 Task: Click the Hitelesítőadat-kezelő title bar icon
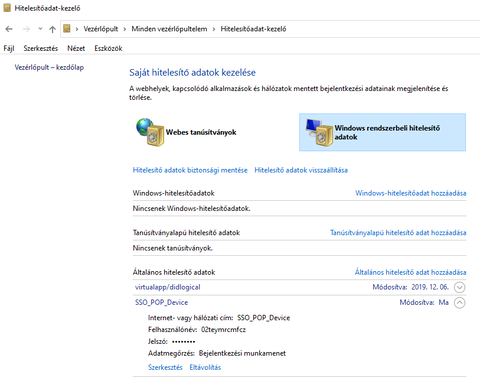tap(7, 8)
